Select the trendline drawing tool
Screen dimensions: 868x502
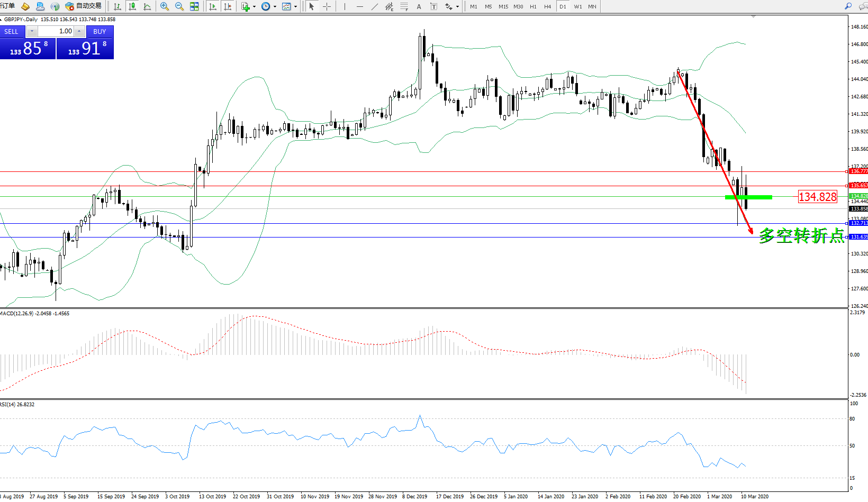tap(375, 6)
